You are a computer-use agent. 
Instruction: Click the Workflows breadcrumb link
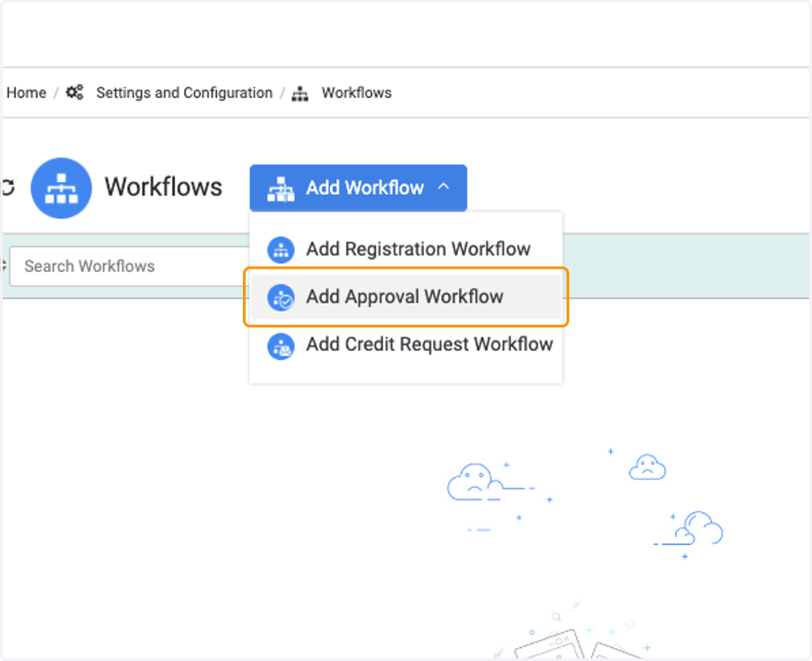tap(357, 93)
